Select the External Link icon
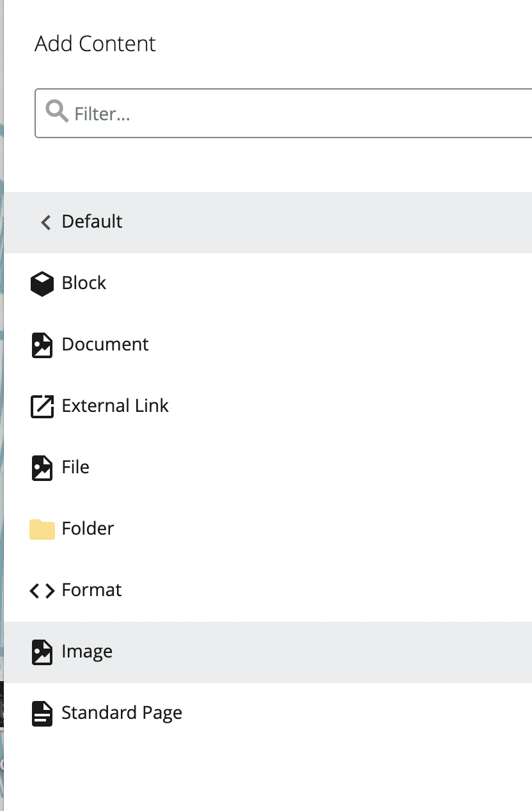The width and height of the screenshot is (532, 811). click(41, 406)
